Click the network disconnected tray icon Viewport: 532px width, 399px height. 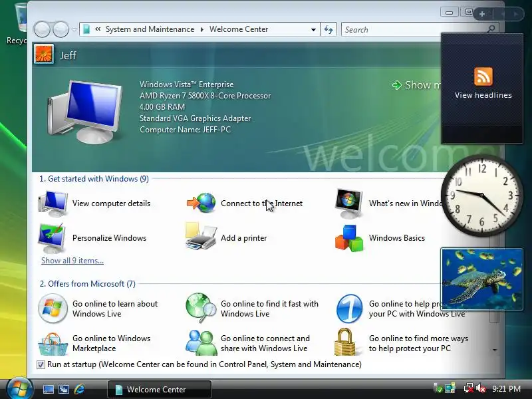[x=469, y=388]
